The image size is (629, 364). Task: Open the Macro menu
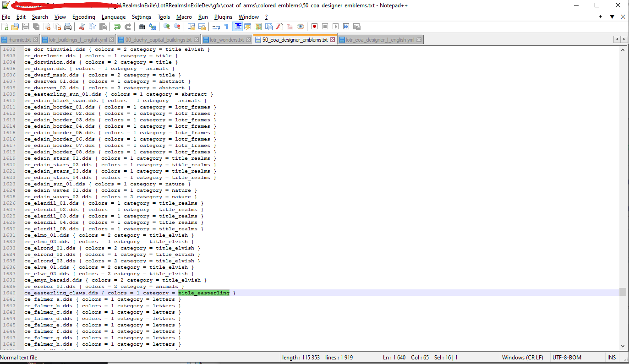tap(184, 16)
